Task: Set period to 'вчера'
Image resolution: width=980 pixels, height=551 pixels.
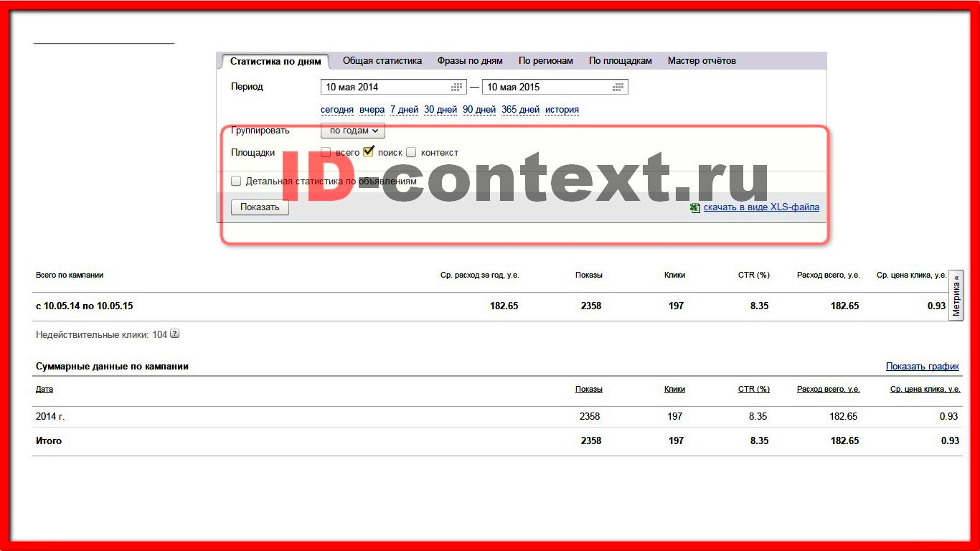Action: point(372,110)
